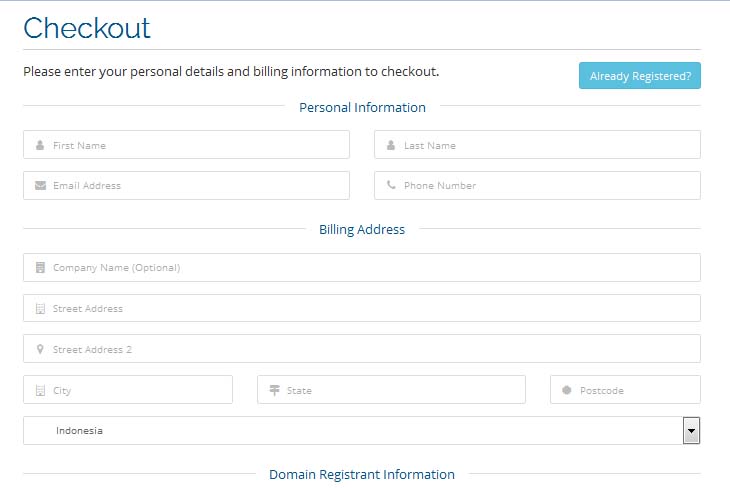Open the country dropdown showing Indonesia

tap(350, 431)
